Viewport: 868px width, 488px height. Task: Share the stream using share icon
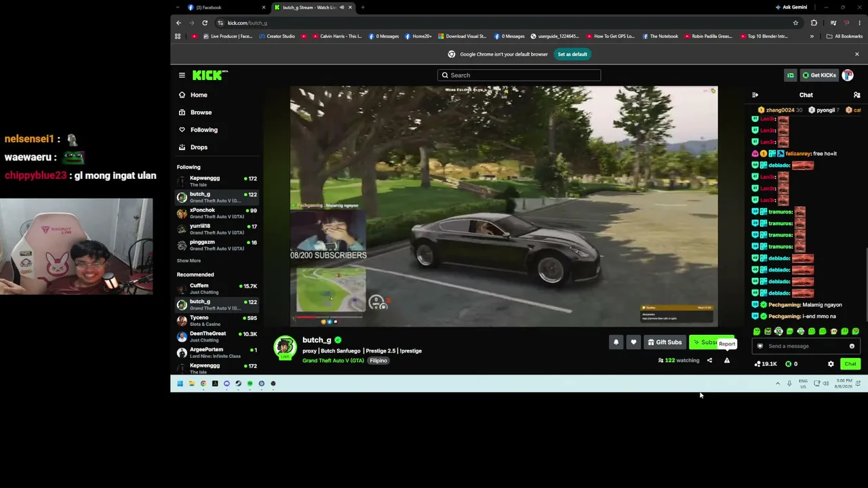pyautogui.click(x=709, y=361)
